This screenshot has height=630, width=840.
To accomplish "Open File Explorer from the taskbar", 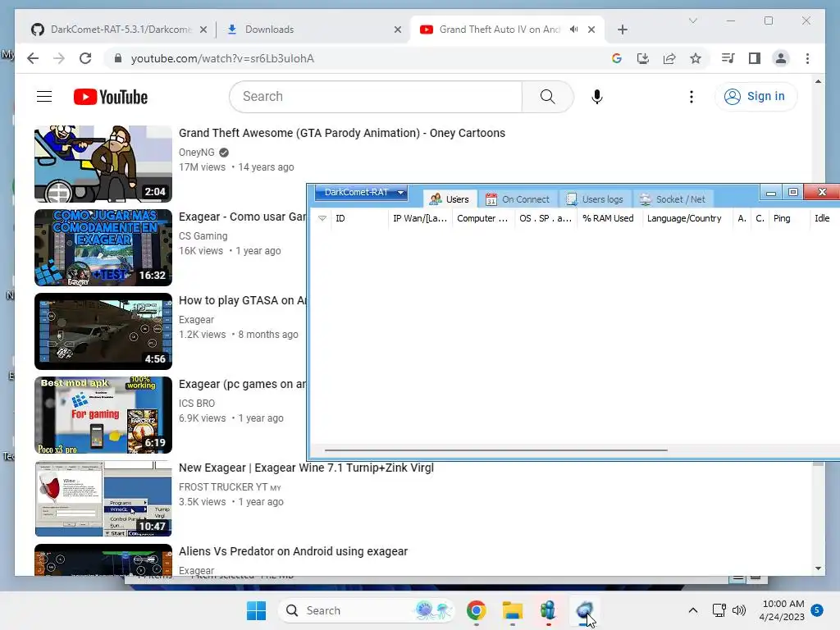I will tap(512, 610).
